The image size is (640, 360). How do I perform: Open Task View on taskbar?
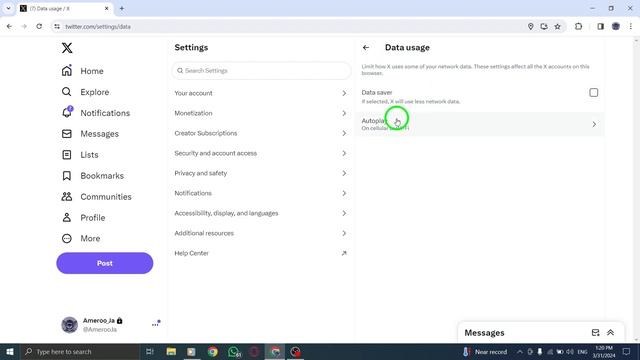click(150, 351)
